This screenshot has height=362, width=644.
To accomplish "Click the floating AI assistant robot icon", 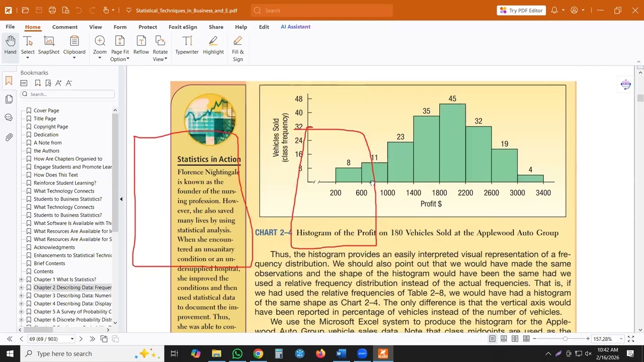I will click(x=626, y=84).
